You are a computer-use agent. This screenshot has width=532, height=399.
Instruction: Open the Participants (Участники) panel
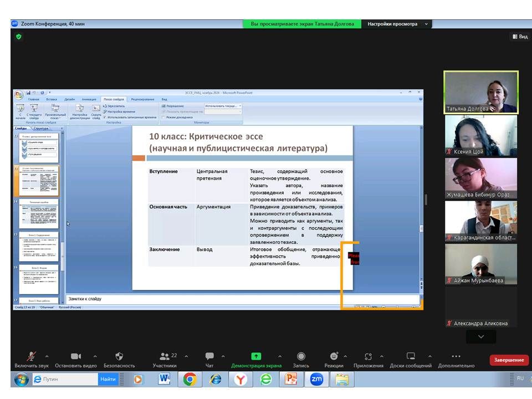(165, 356)
